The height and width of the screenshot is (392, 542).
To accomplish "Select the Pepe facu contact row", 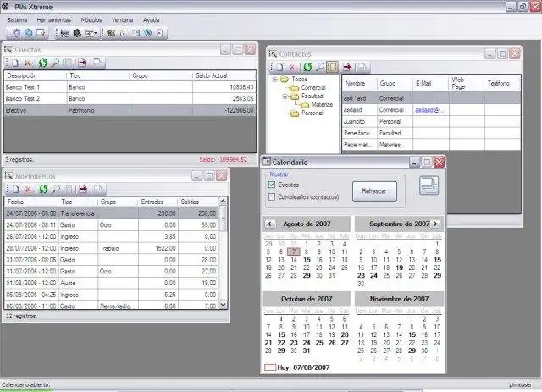I will [x=431, y=133].
